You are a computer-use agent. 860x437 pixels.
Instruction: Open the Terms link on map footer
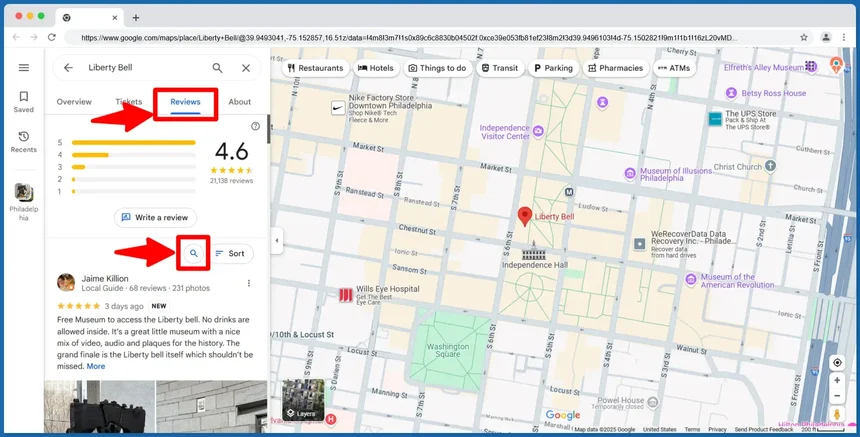(692, 430)
